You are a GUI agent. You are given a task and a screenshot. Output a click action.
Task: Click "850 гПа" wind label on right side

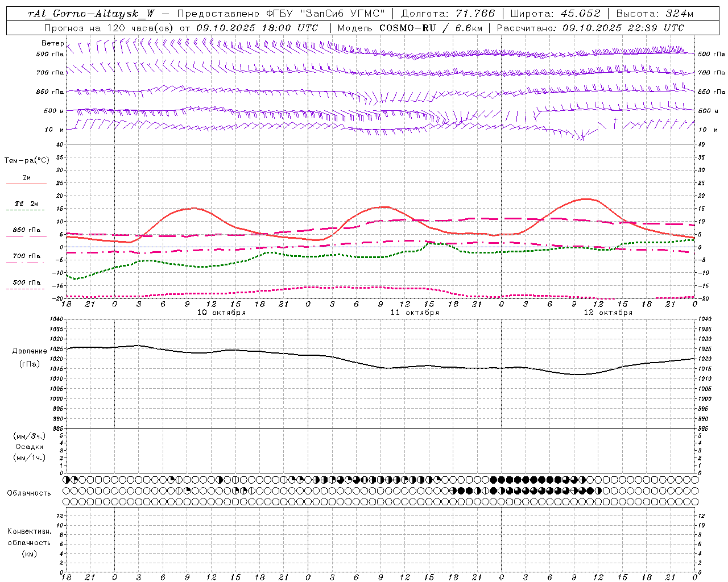(x=711, y=92)
